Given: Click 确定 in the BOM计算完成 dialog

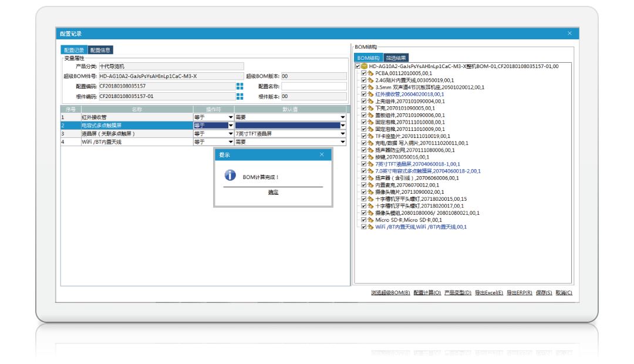Looking at the screenshot, I should [x=273, y=193].
